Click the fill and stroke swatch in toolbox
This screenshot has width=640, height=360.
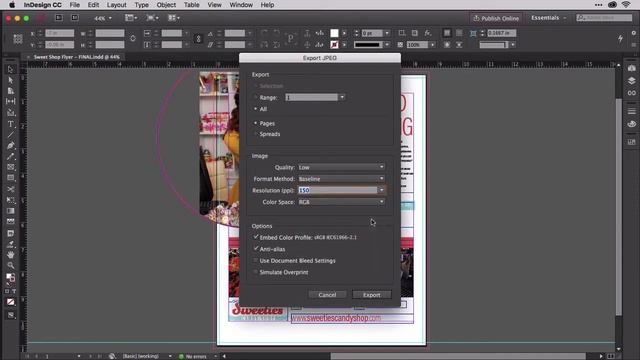(11, 278)
